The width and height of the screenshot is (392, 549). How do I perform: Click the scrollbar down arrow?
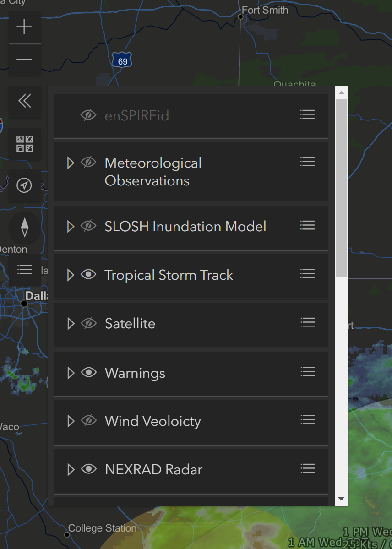[341, 499]
